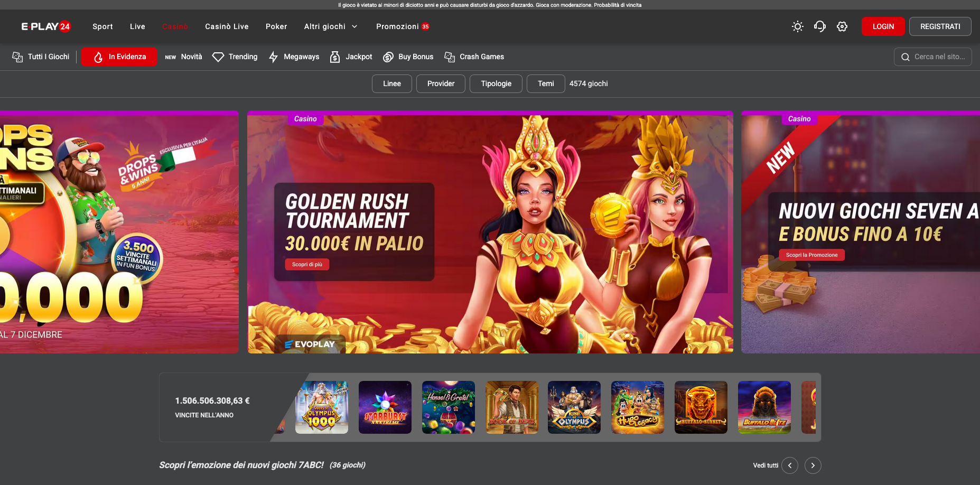Select the Buy Bonus coin icon
This screenshot has height=485, width=980.
388,57
